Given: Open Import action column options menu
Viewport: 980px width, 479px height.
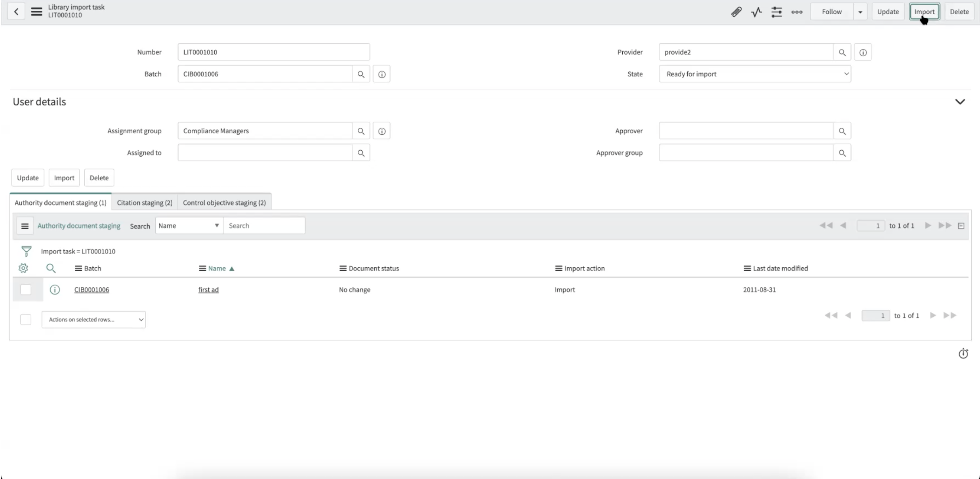Looking at the screenshot, I should tap(559, 268).
